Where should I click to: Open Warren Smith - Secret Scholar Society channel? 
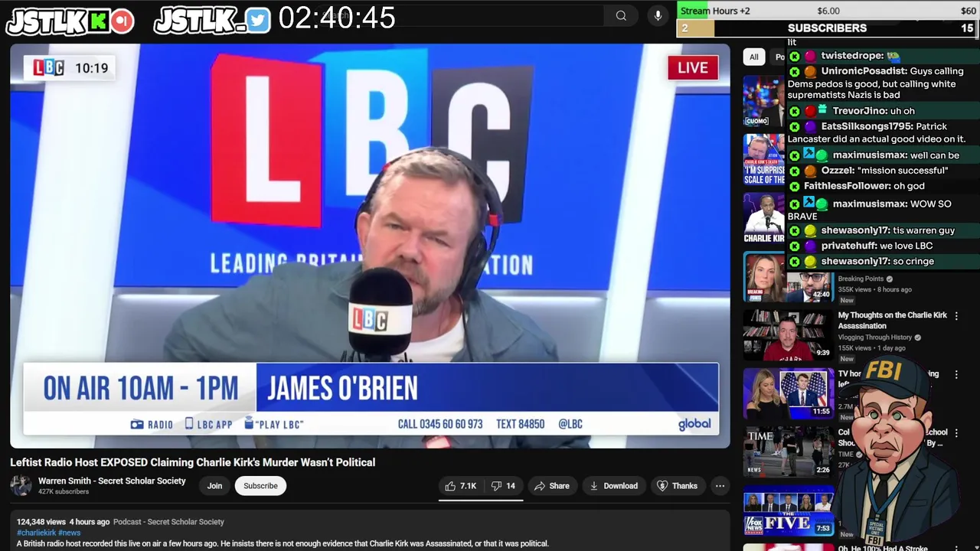(112, 481)
